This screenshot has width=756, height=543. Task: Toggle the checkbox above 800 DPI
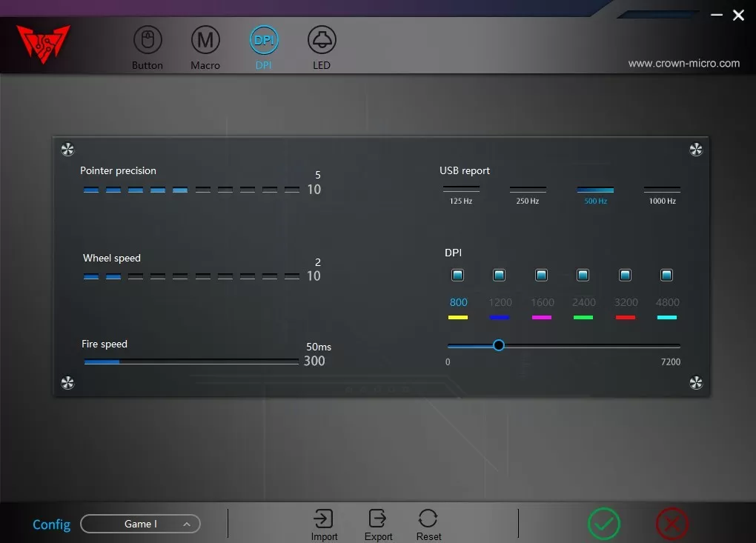(x=457, y=276)
